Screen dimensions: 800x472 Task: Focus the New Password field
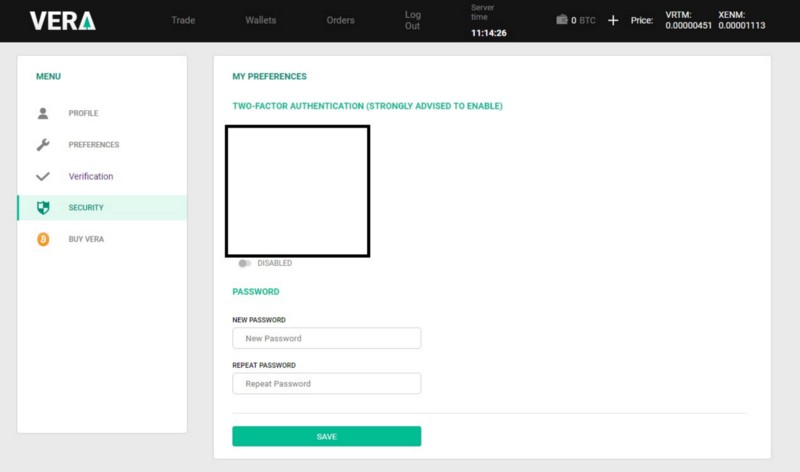327,338
